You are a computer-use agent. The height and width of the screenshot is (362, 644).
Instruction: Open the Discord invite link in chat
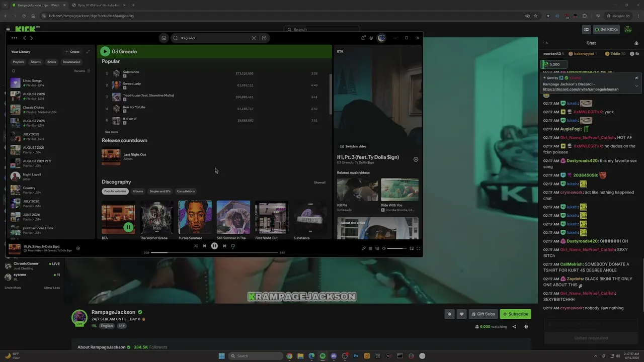581,89
